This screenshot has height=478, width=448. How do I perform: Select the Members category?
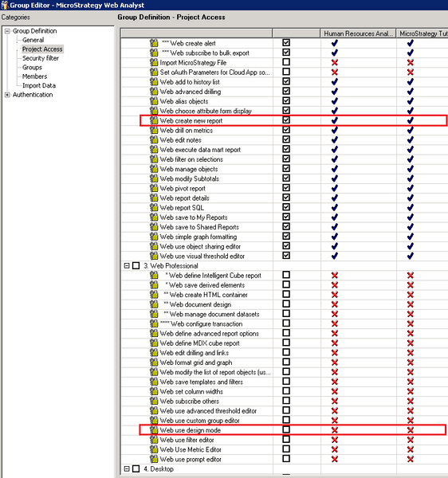[x=34, y=76]
